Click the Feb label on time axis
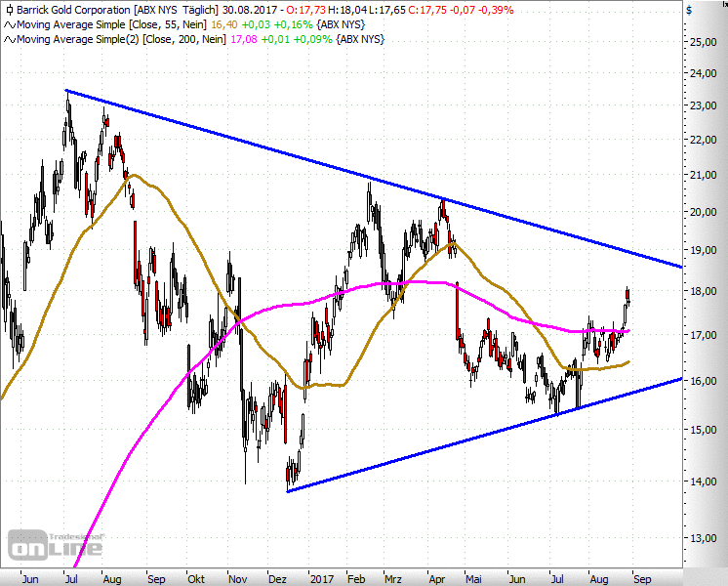 pos(356,579)
